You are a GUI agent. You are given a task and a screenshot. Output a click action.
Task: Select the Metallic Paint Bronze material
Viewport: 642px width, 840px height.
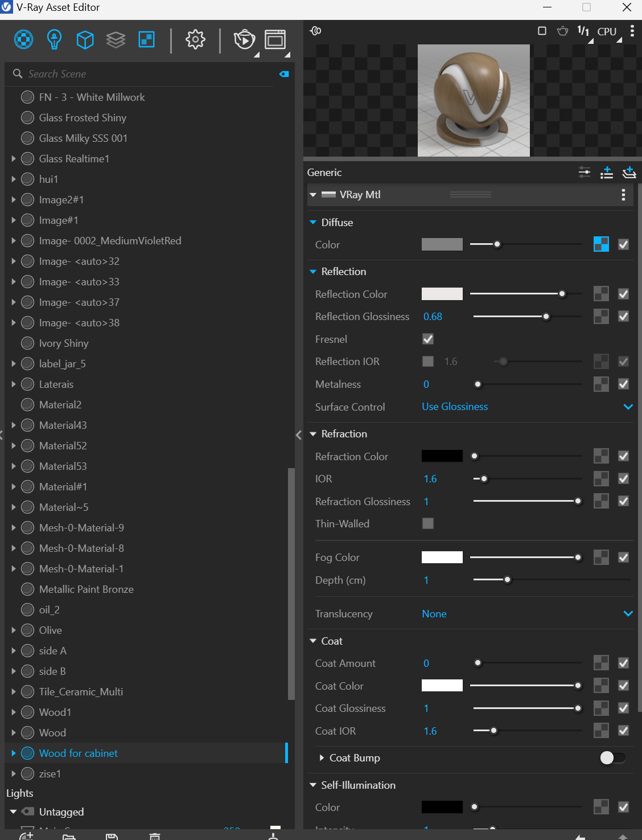click(x=87, y=589)
